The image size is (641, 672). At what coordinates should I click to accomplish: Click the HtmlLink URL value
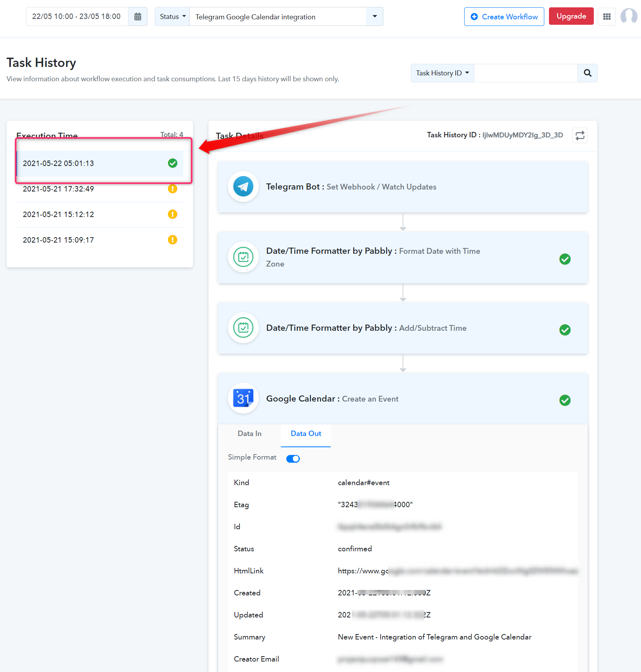(x=458, y=571)
